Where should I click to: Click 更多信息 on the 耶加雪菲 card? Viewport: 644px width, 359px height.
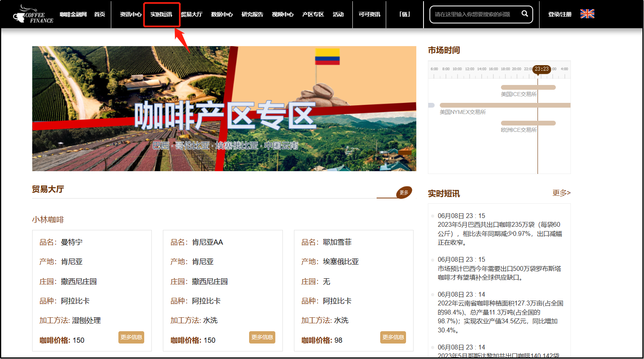pos(393,337)
